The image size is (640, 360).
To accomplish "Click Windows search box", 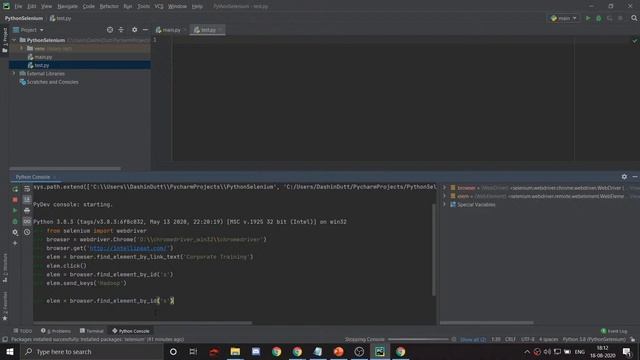I will click(x=91, y=351).
